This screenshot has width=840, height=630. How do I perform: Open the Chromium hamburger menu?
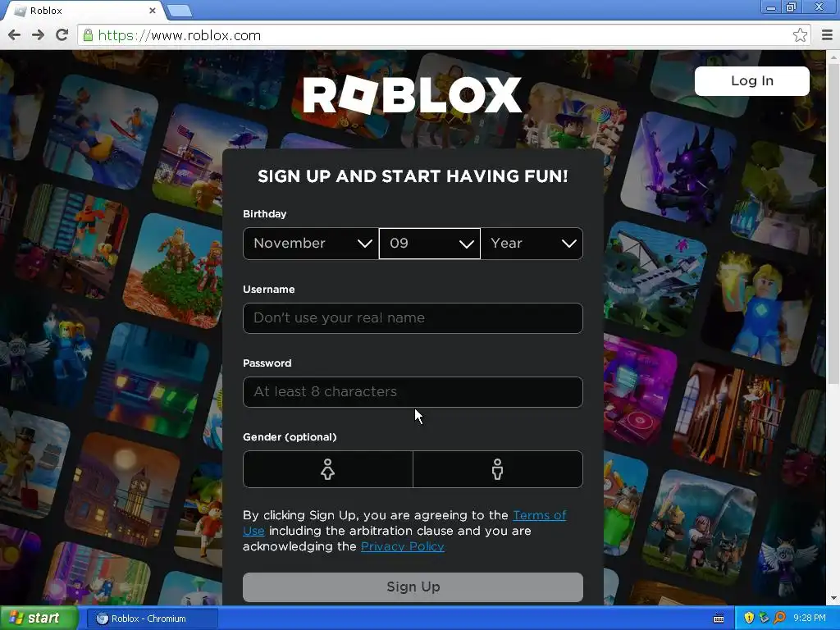(827, 35)
